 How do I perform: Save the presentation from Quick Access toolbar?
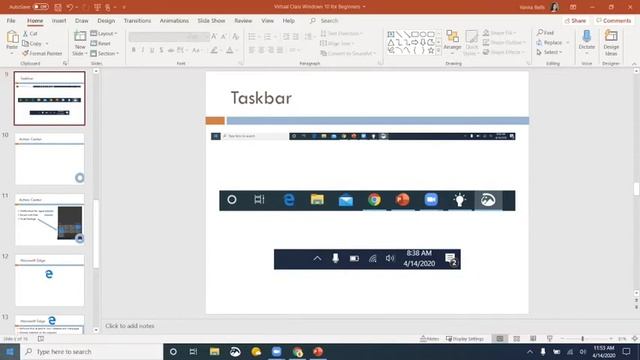point(58,7)
